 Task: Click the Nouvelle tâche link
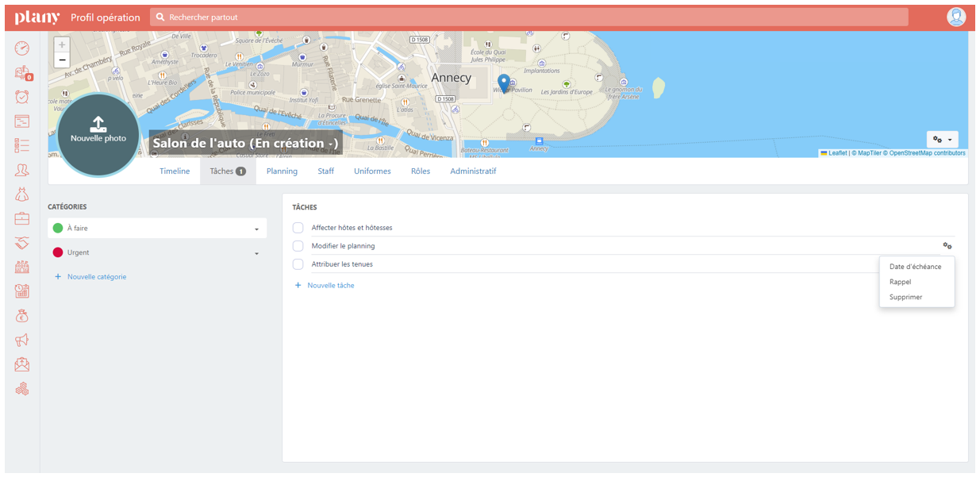(x=330, y=285)
